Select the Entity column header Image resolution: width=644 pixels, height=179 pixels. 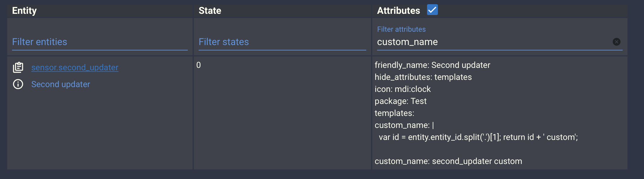point(24,11)
